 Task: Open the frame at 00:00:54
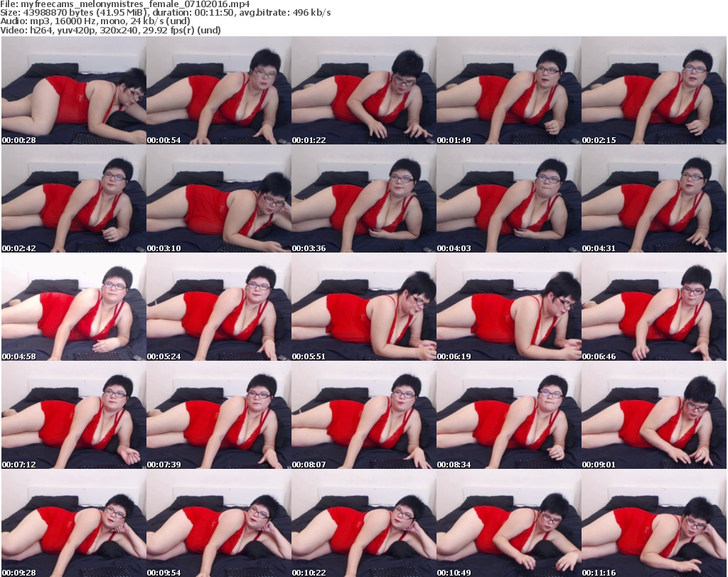[219, 90]
